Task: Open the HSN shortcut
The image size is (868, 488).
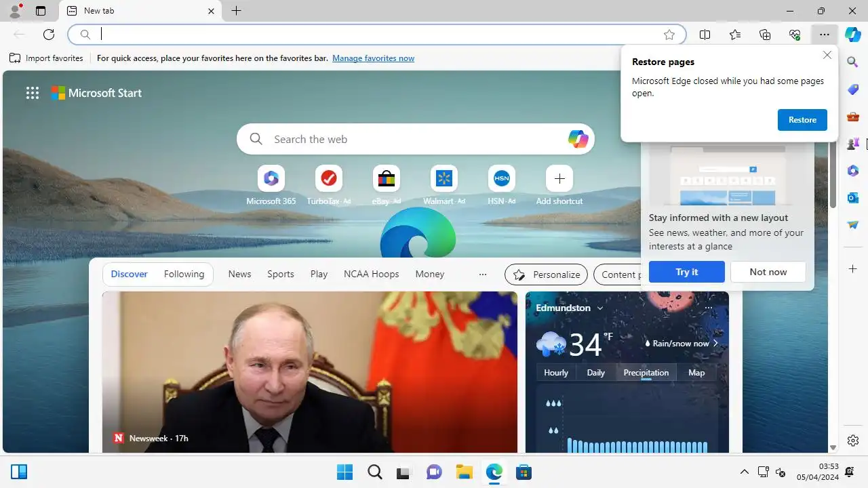Action: click(x=502, y=185)
